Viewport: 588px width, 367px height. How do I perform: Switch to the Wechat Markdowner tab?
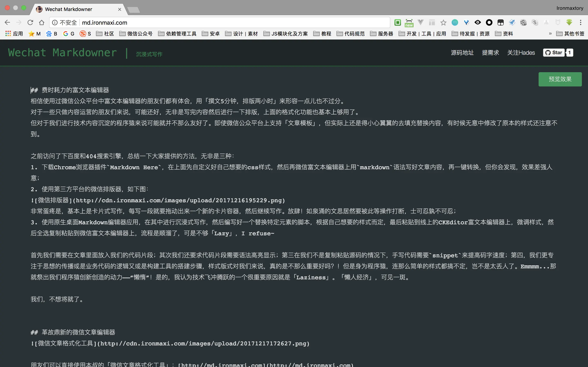click(x=68, y=9)
